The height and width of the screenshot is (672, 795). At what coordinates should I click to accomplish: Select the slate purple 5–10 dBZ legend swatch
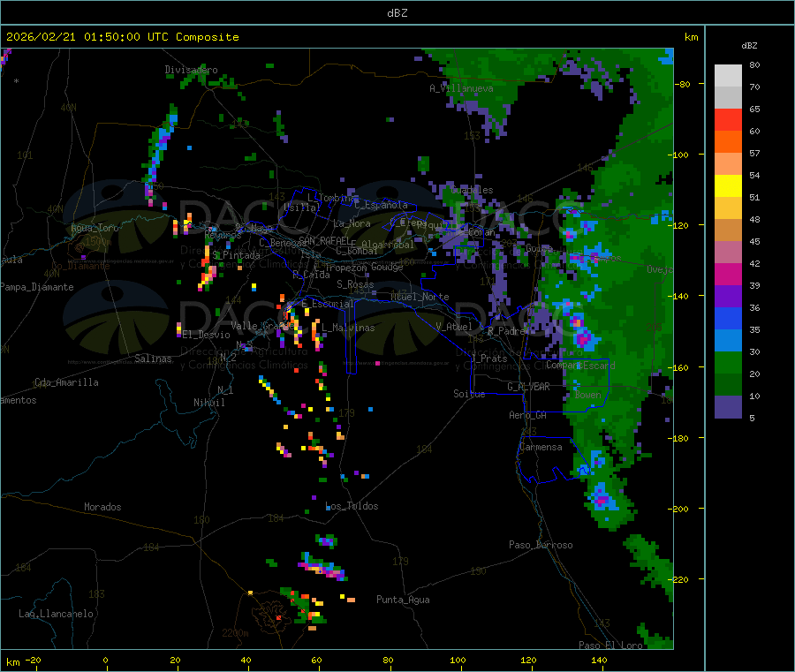click(x=728, y=407)
